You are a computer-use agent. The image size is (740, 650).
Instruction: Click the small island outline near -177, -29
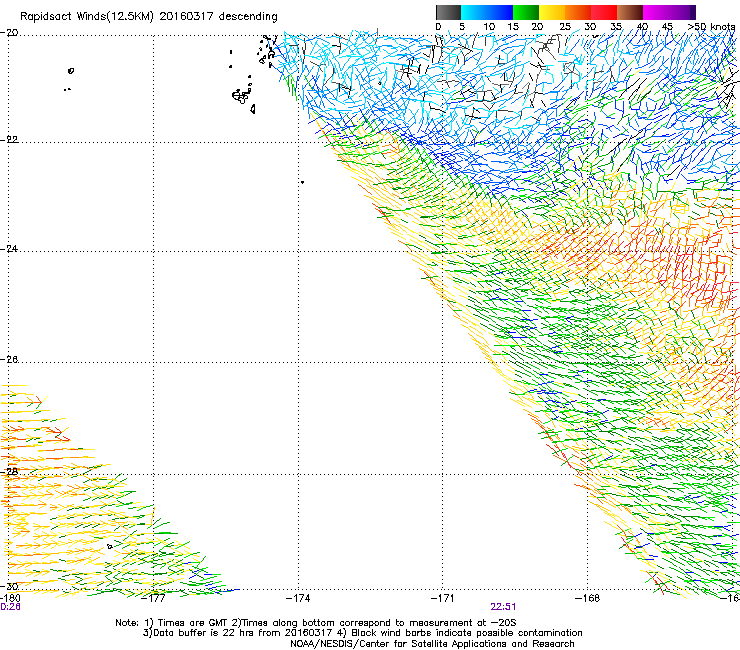click(109, 547)
